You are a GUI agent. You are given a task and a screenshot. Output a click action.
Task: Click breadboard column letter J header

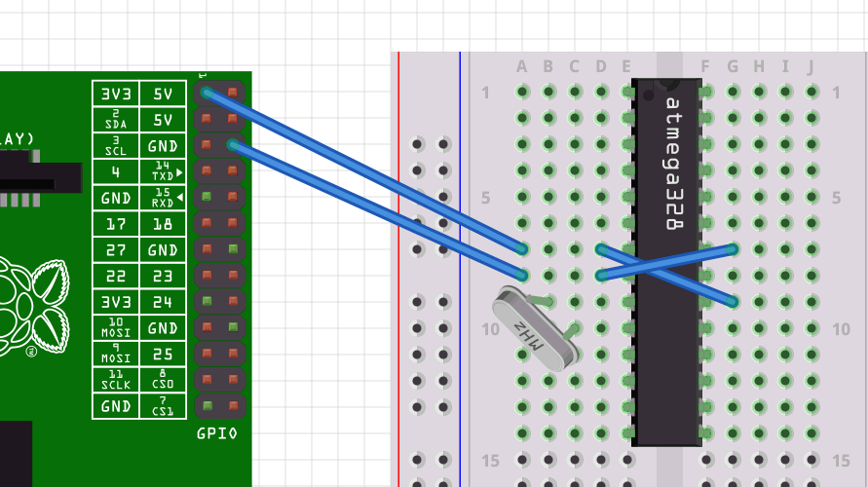[811, 66]
